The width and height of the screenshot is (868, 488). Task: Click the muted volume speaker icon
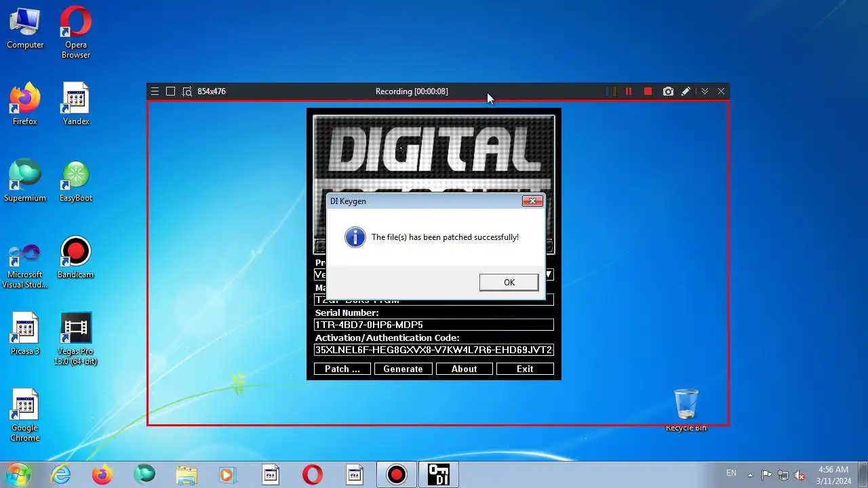[x=800, y=475]
